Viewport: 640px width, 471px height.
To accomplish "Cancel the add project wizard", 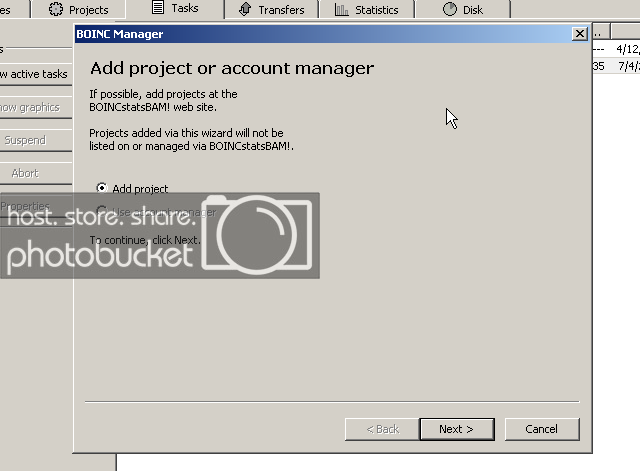I will (541, 429).
